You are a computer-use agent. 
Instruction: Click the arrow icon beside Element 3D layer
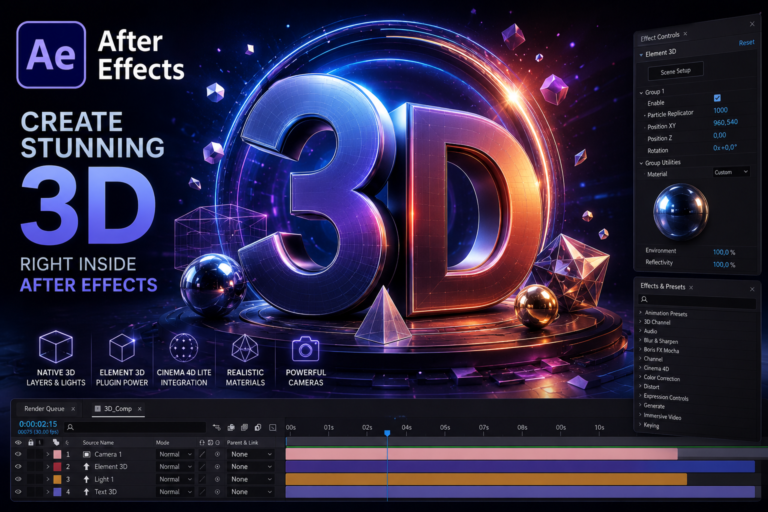tap(87, 466)
